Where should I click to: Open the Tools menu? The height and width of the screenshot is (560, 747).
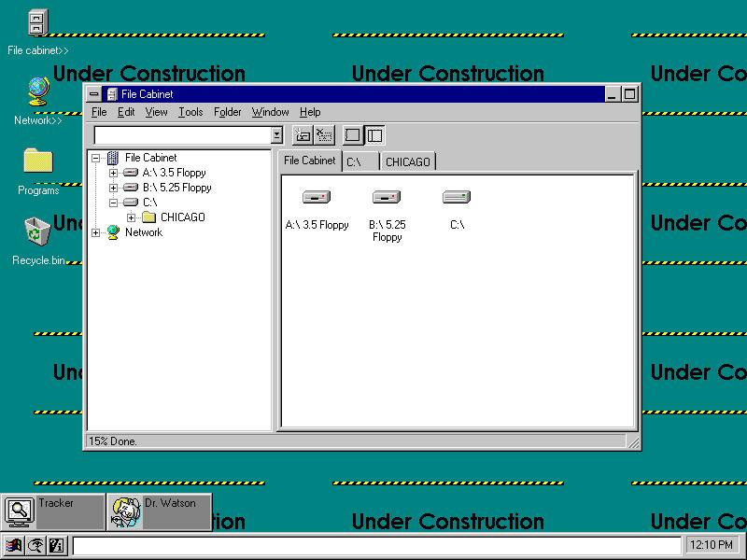(190, 112)
